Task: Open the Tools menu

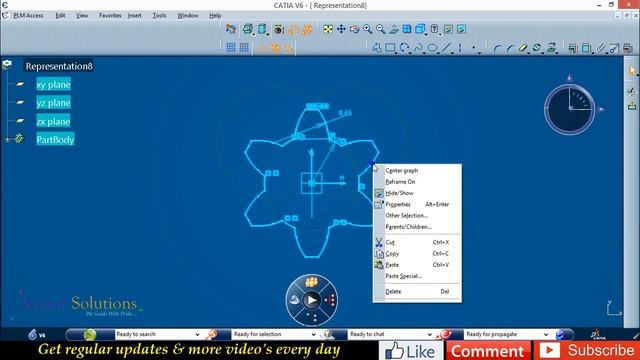Action: coord(160,16)
